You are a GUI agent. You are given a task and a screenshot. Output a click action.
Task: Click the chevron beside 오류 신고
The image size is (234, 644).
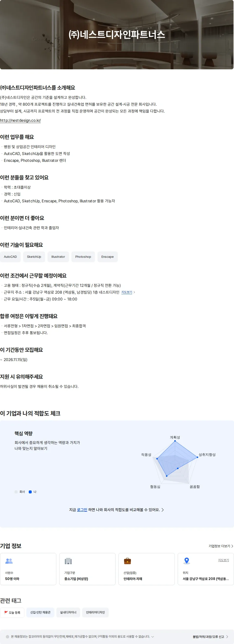click(227, 637)
